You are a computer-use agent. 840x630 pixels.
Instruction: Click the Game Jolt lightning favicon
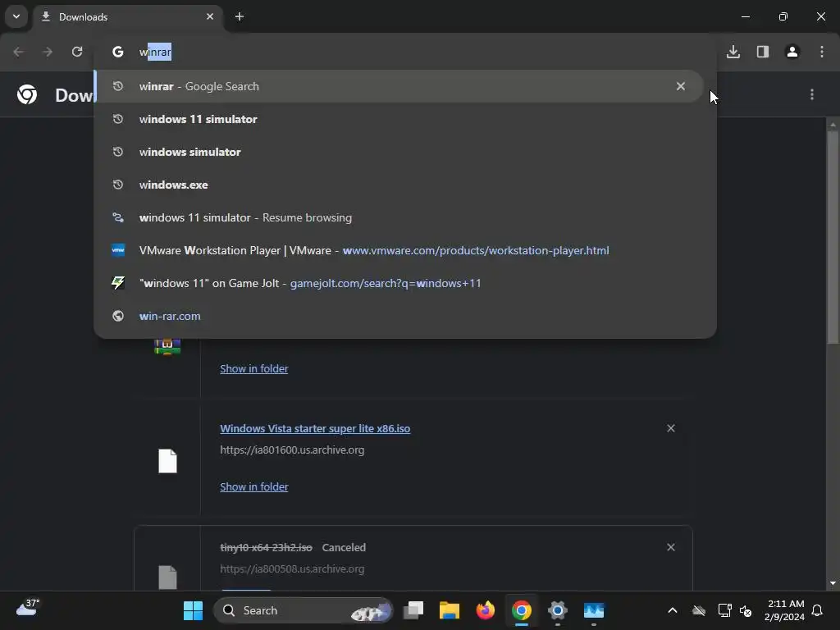tap(118, 283)
